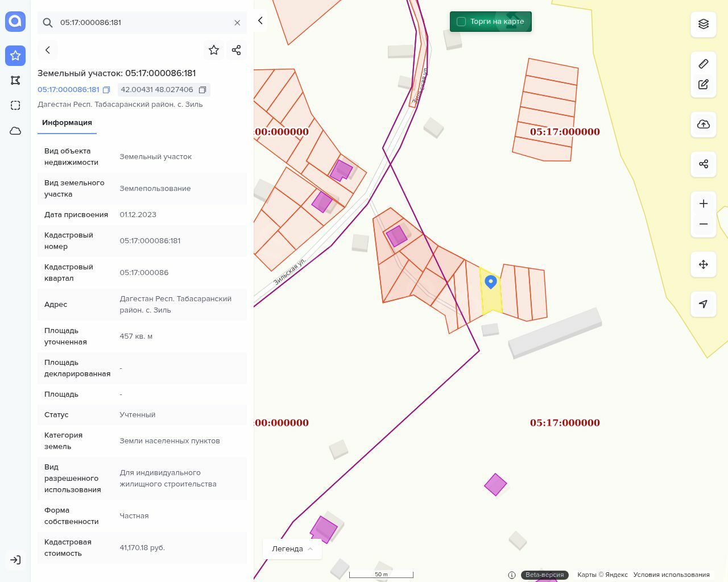
Task: Click the search input field
Action: [x=142, y=23]
